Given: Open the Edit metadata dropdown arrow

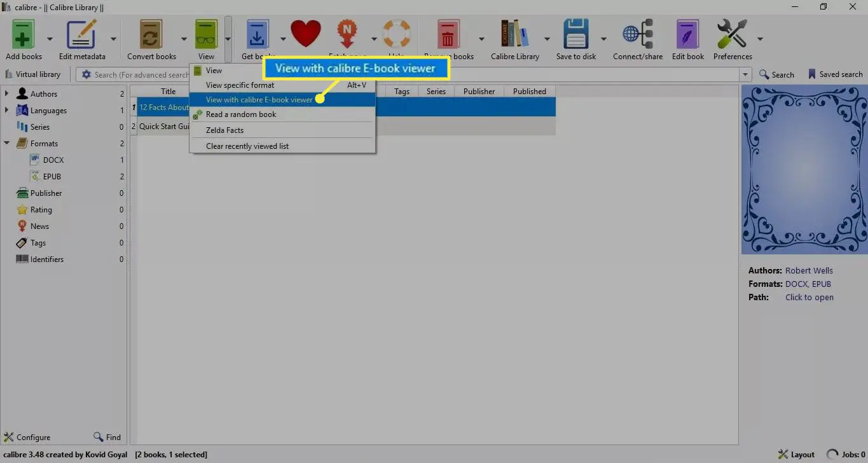Looking at the screenshot, I should tap(113, 38).
